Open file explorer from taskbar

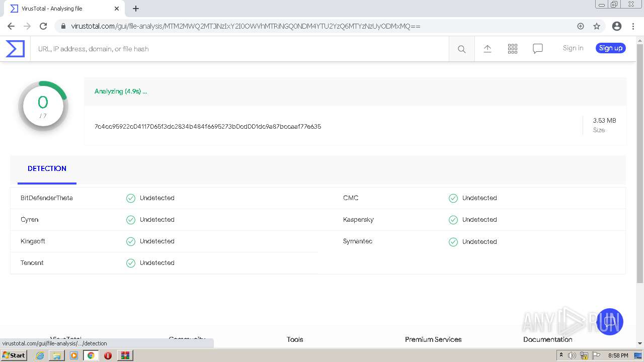57,355
